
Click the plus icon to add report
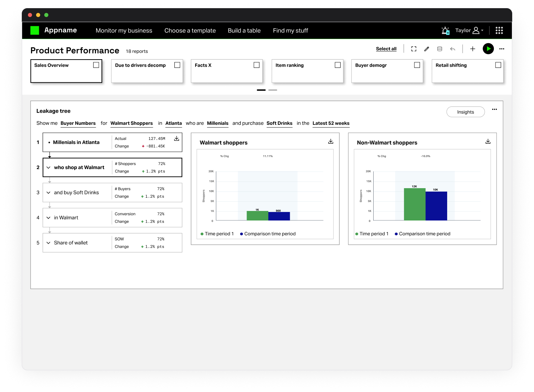coord(473,49)
